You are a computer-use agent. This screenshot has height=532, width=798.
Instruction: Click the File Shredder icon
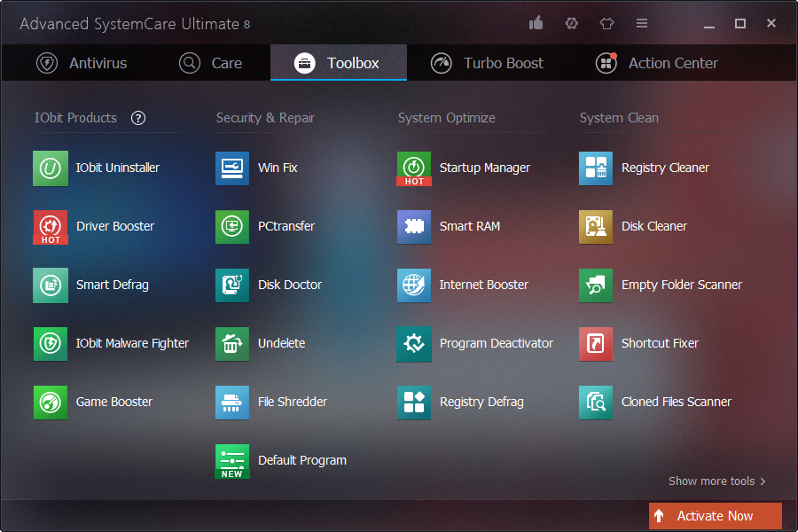(232, 403)
